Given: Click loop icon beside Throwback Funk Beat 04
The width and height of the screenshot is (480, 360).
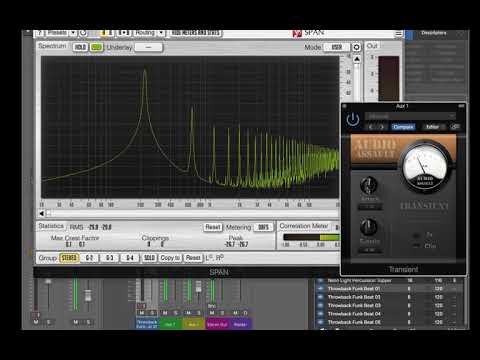Looking at the screenshot, I should pyautogui.click(x=320, y=314).
